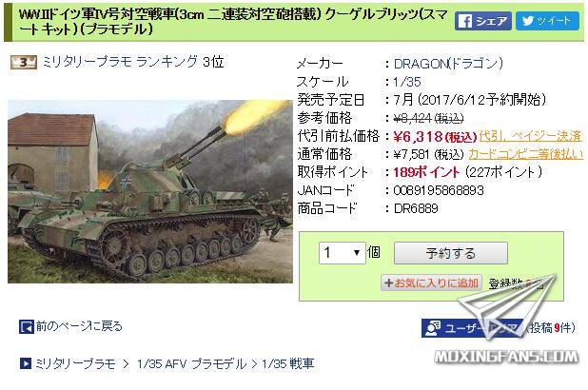Open the ミリタリープラモ ランキング 3位 link

pos(133,62)
